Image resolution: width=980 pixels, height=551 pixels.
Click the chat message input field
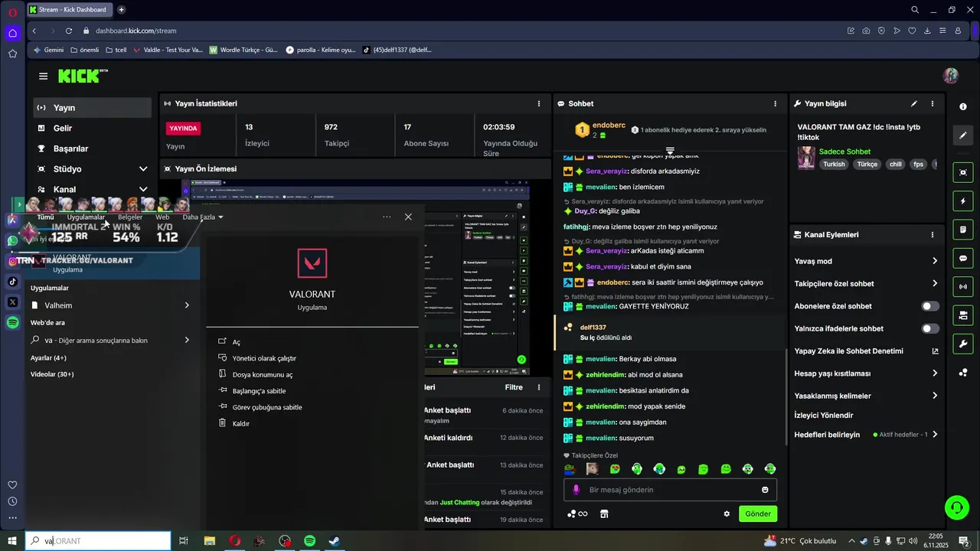click(670, 490)
